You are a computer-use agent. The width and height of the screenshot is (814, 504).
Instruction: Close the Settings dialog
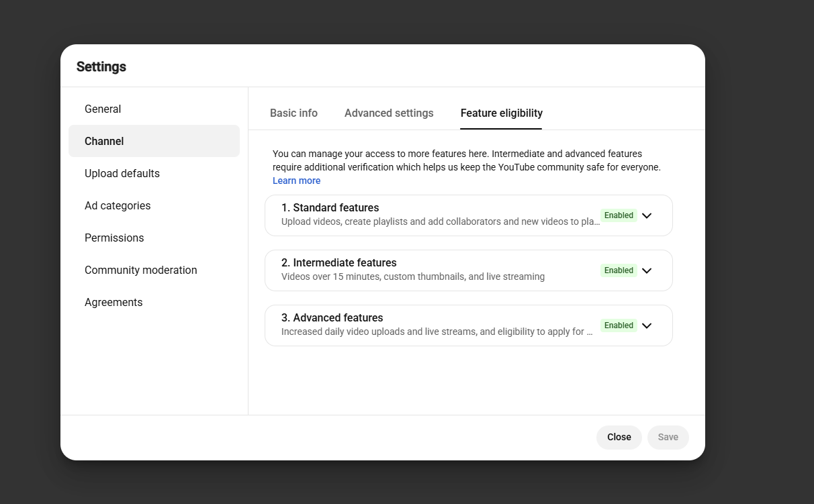[619, 437]
